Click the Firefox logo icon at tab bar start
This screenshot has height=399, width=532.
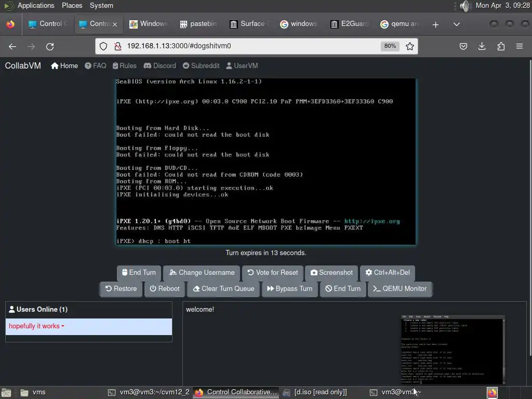pos(10,24)
